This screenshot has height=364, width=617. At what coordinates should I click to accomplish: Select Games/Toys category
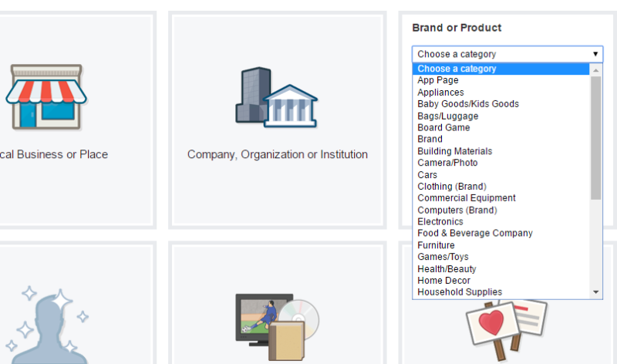(501, 257)
